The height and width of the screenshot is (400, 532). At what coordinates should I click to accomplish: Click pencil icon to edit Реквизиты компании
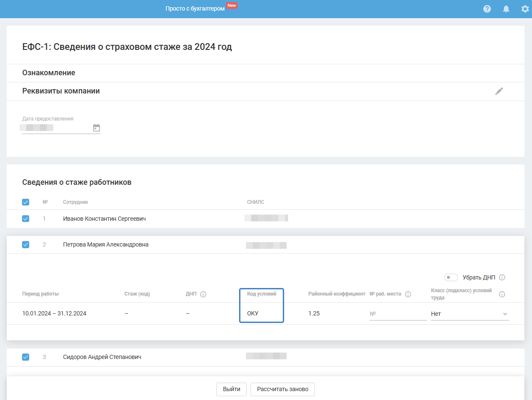click(499, 91)
